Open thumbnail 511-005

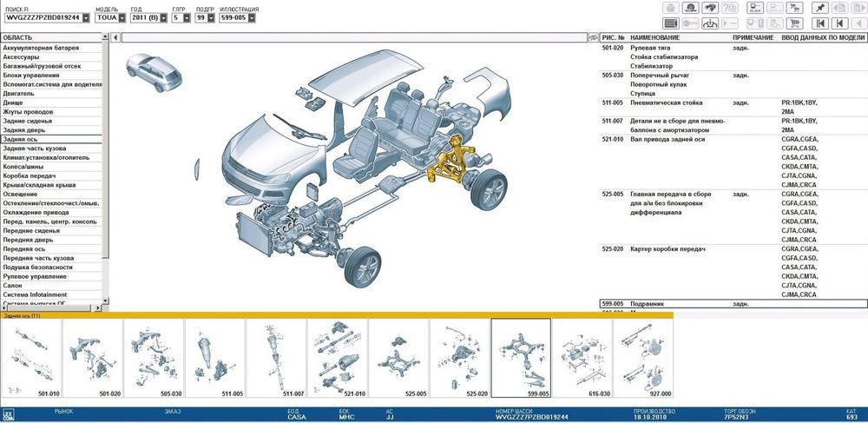(214, 358)
